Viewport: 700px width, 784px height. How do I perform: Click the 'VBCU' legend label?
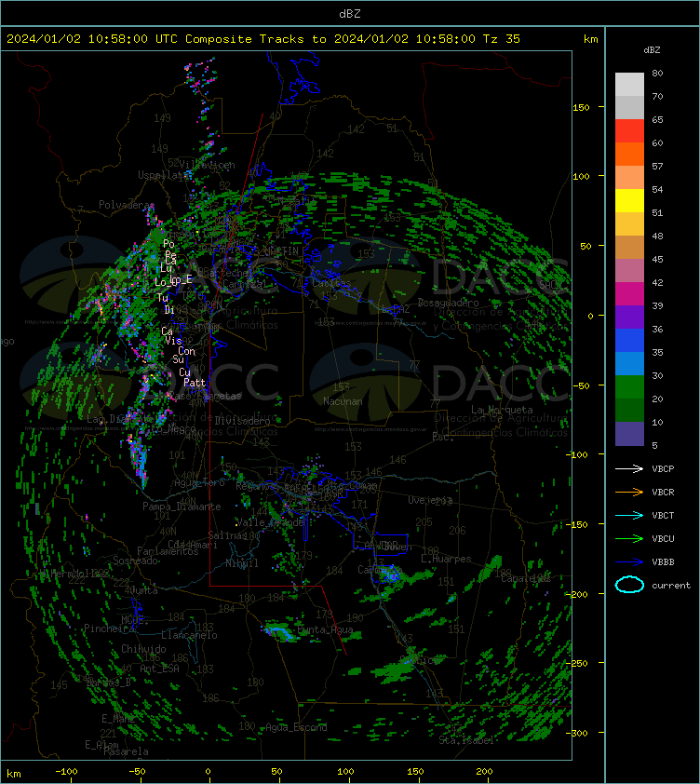pos(663,539)
